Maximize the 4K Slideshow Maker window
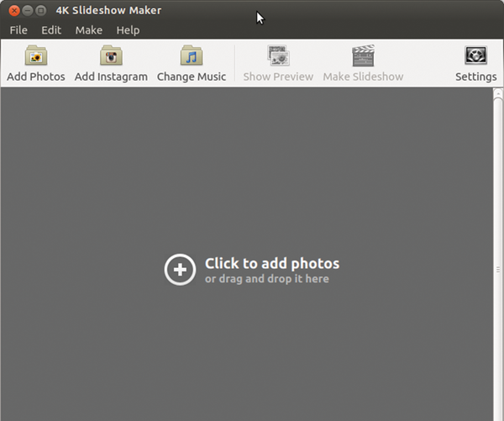 [41, 11]
